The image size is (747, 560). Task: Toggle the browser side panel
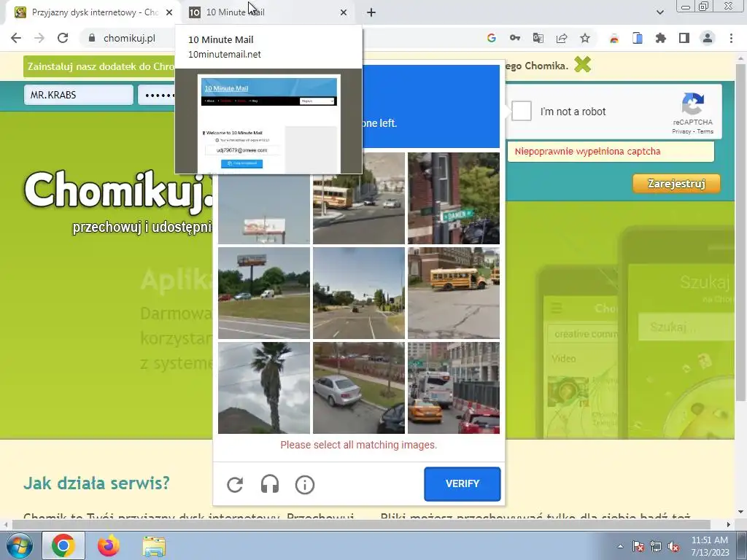[684, 38]
